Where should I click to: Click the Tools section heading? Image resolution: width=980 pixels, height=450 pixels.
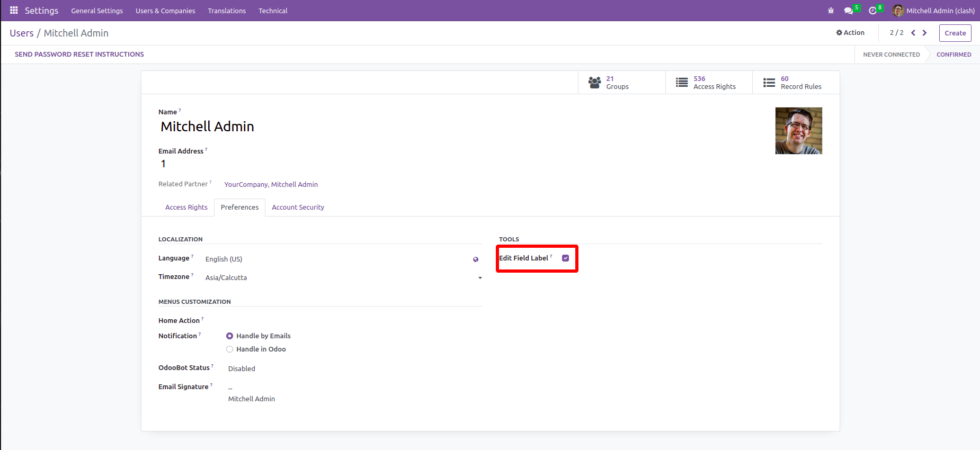pos(509,239)
